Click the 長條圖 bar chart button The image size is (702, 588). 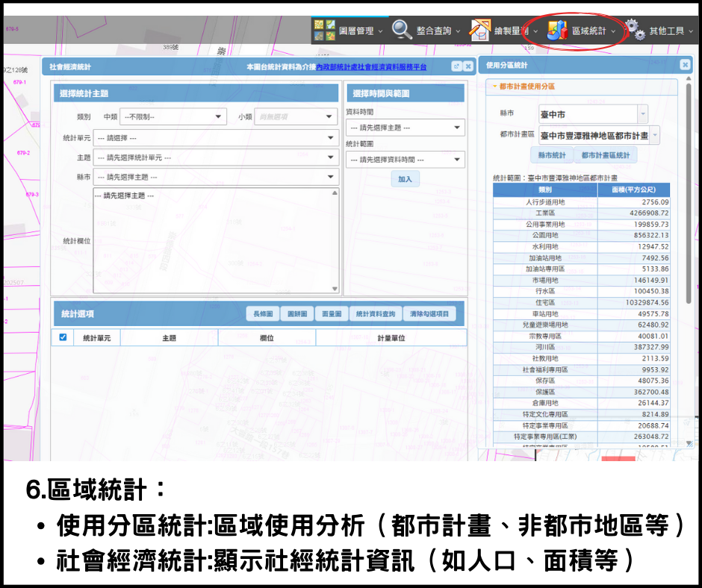coord(263,314)
